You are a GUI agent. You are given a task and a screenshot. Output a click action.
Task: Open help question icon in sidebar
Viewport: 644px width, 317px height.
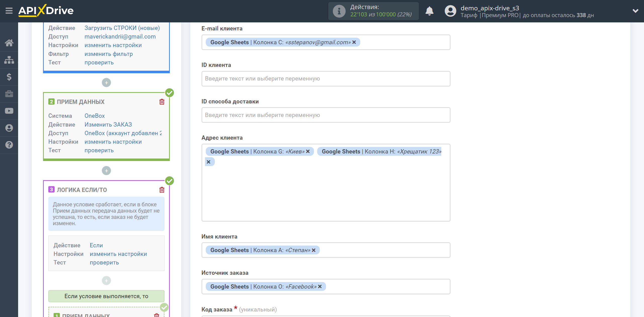(9, 145)
